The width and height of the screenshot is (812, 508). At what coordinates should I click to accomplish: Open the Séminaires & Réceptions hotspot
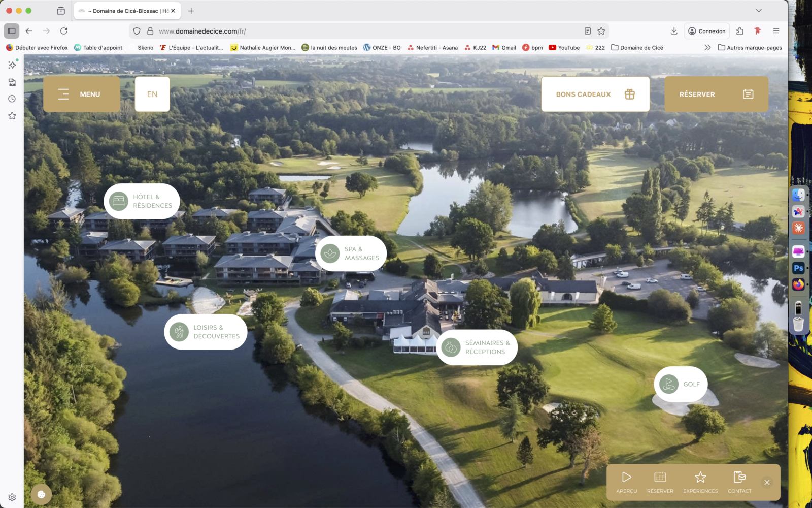pos(477,347)
